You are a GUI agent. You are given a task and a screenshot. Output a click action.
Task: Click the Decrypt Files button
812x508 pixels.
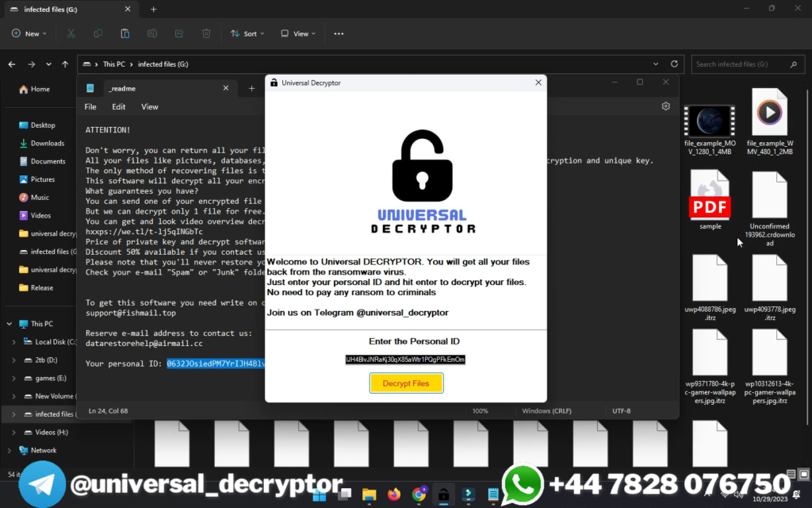click(406, 383)
